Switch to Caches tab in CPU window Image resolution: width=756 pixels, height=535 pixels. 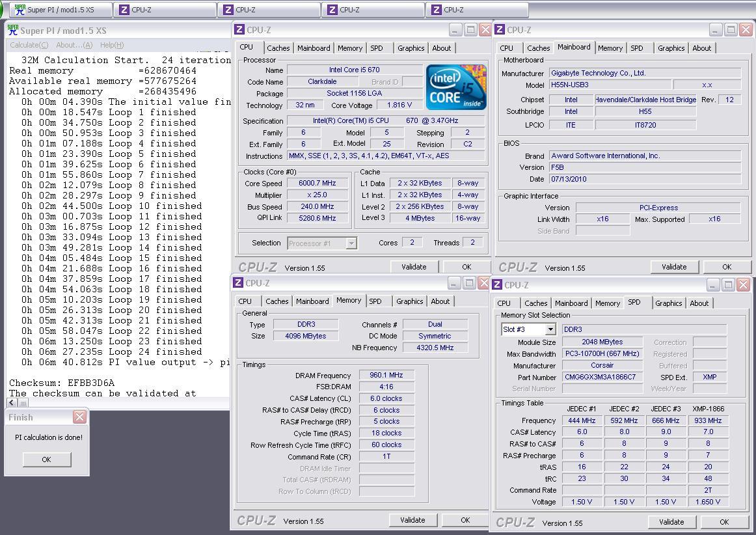[278, 48]
